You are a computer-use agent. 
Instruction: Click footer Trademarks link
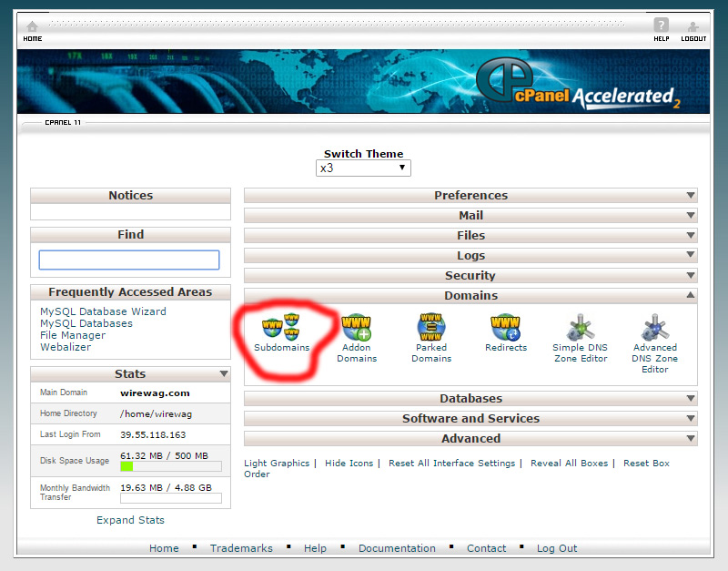[x=241, y=548]
